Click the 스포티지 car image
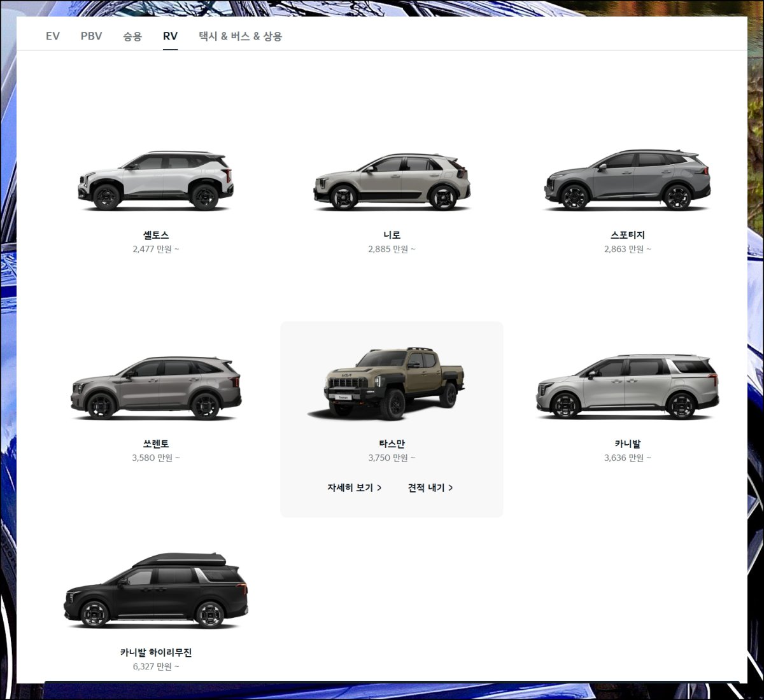Screen dimensions: 764x700 627,180
